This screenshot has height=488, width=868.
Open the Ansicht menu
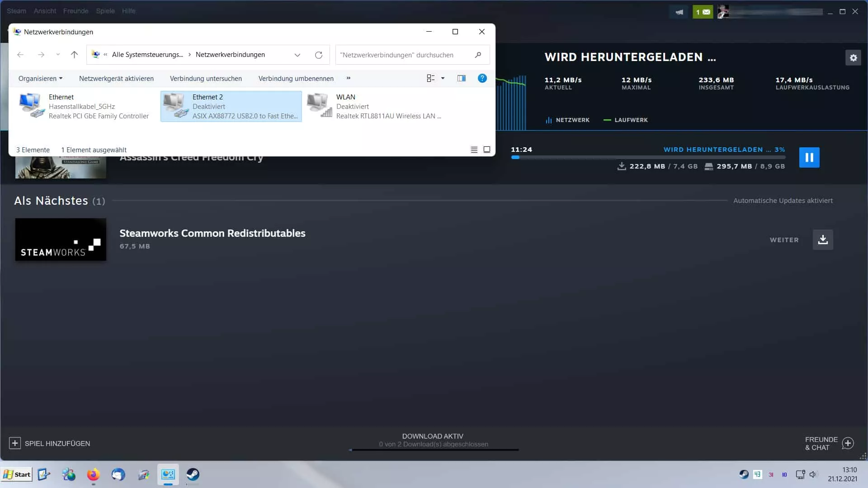pyautogui.click(x=45, y=11)
